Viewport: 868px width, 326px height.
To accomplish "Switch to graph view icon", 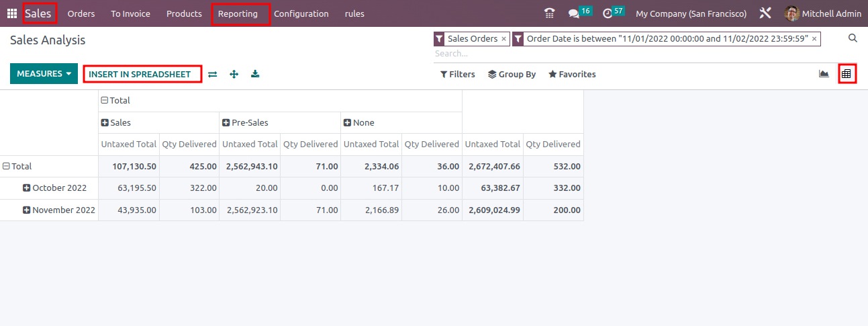I will 824,74.
